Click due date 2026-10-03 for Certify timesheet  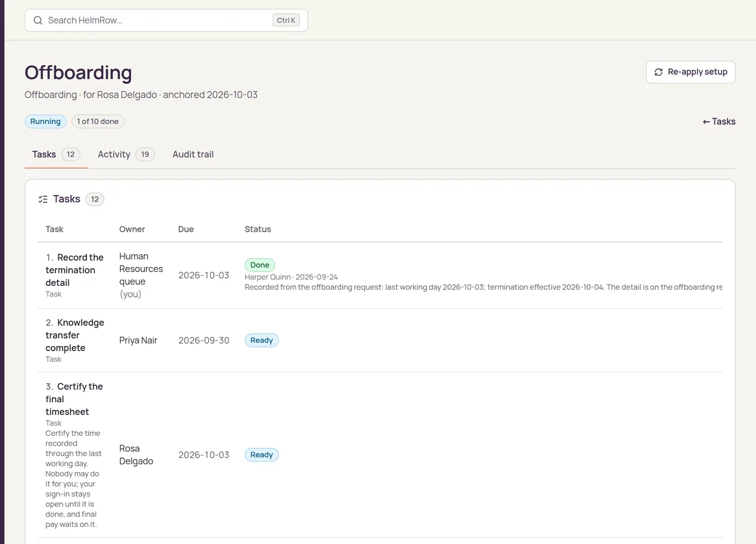pos(204,455)
